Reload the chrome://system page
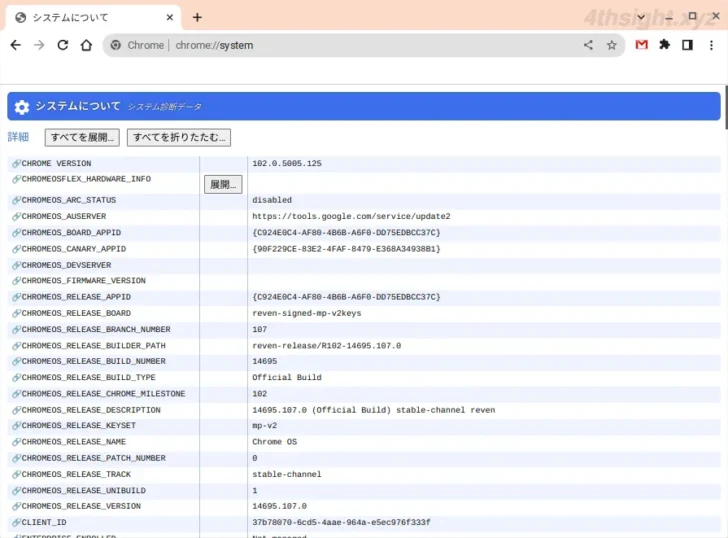Image resolution: width=728 pixels, height=538 pixels. [x=63, y=45]
